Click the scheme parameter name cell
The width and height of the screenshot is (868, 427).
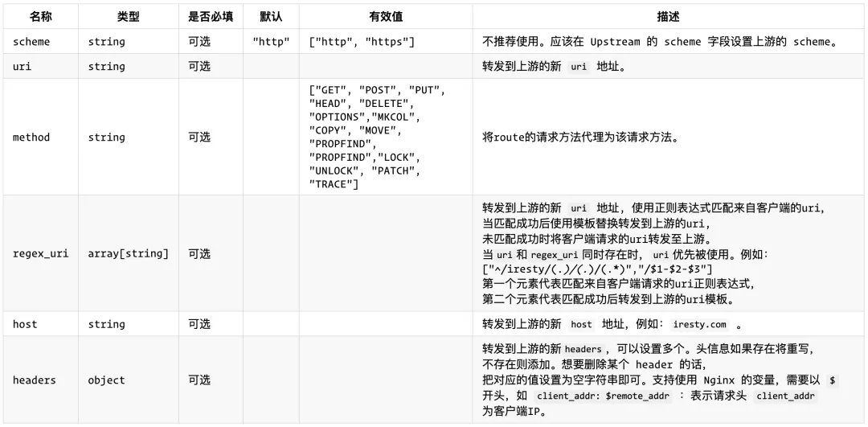(31, 42)
